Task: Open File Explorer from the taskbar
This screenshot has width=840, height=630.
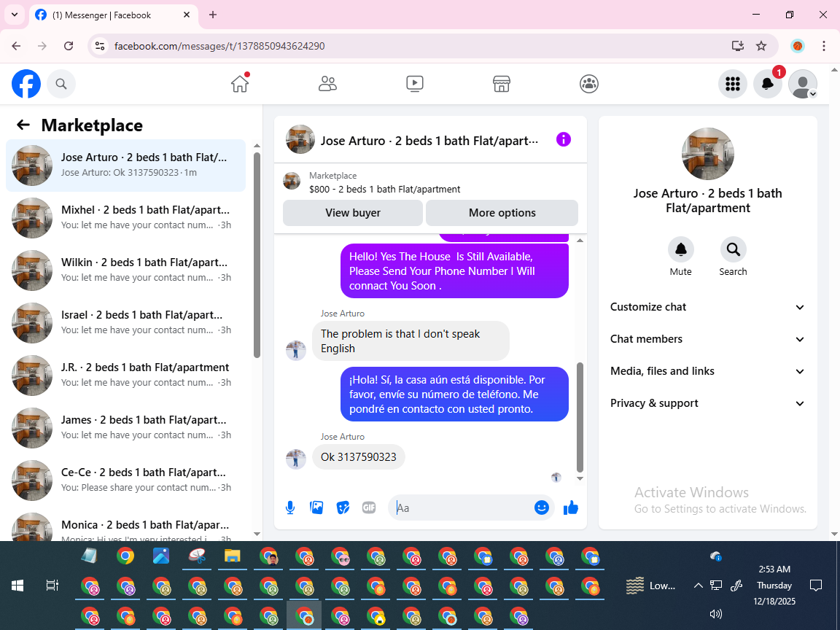Action: 232,556
